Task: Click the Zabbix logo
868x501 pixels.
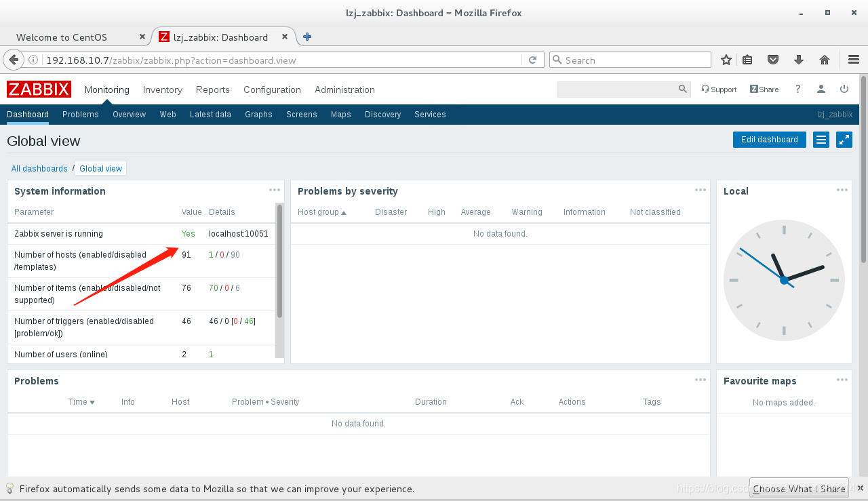Action: (39, 89)
